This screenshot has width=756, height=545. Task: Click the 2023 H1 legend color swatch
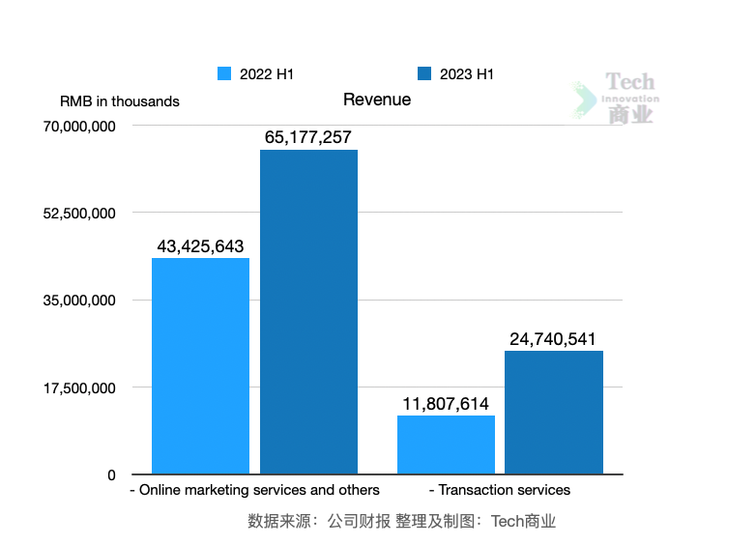424,73
